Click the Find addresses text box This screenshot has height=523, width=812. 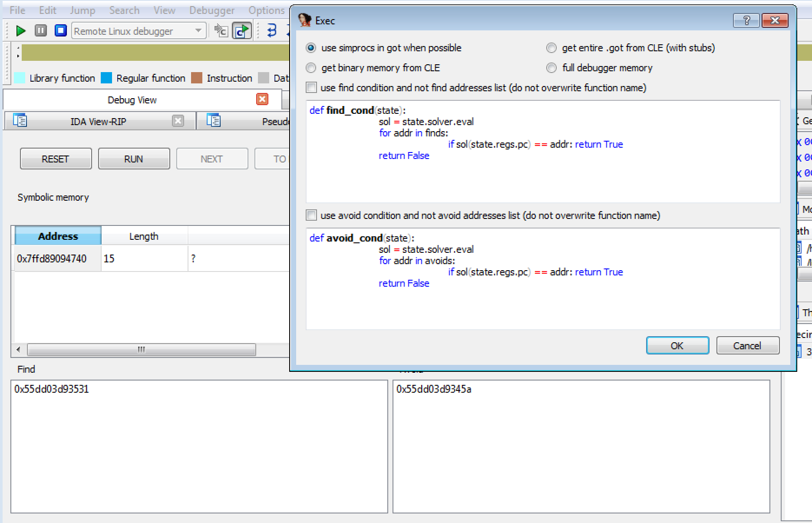click(x=199, y=447)
